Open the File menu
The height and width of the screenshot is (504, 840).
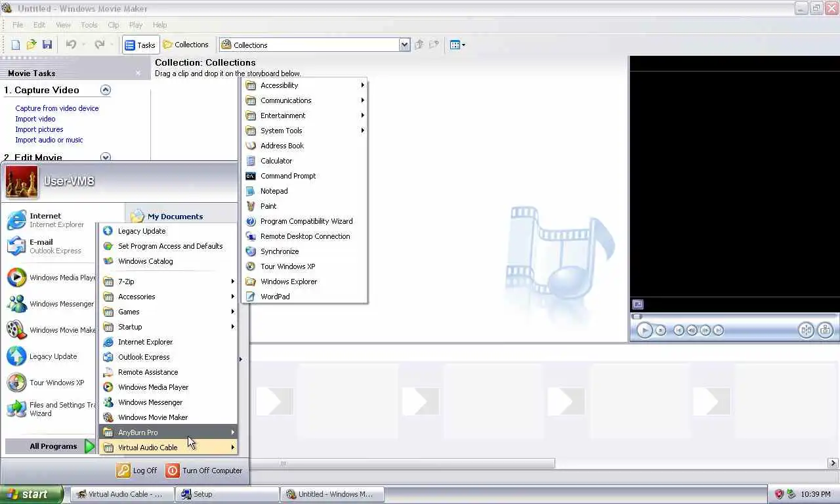click(x=18, y=25)
